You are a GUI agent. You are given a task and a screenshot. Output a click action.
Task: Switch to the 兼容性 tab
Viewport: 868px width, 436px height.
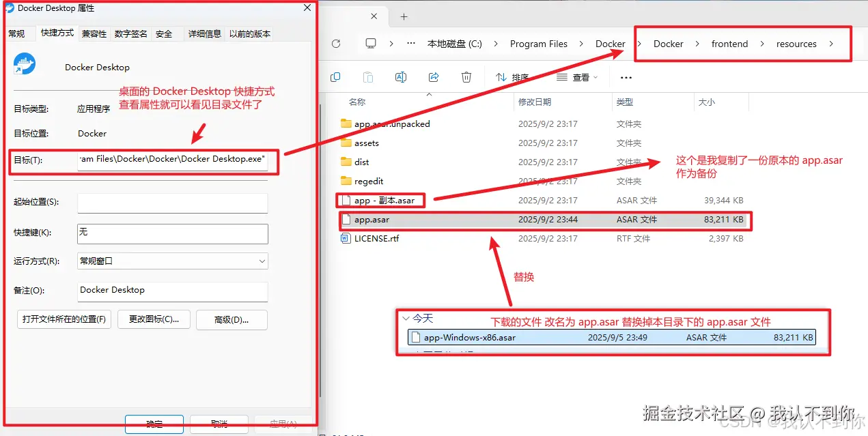pos(94,33)
